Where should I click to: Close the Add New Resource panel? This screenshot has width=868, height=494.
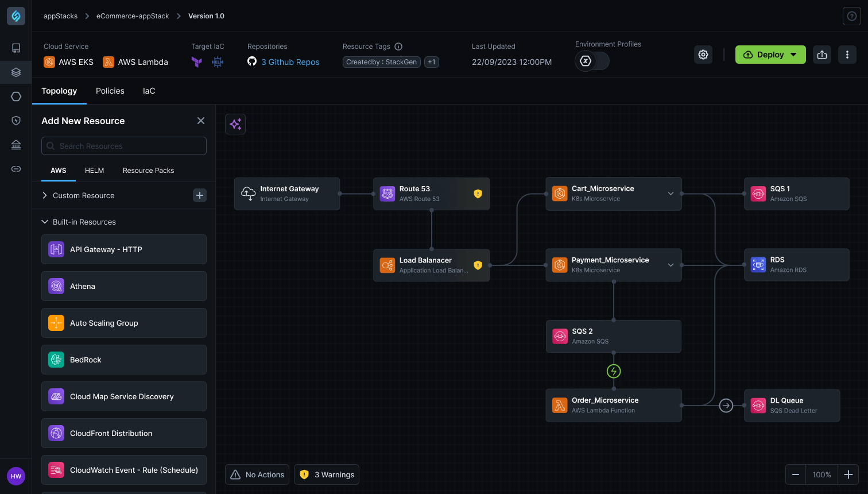coord(201,121)
